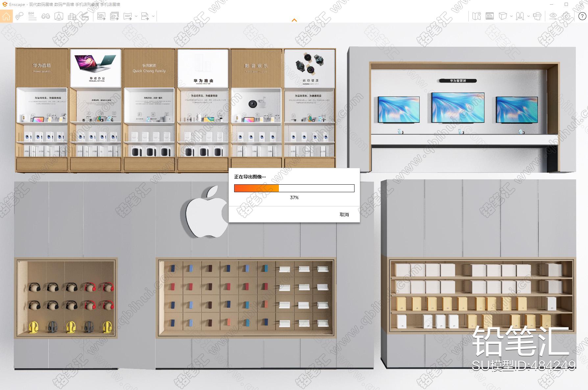Enable the VR headset icon
The image size is (588, 390).
click(537, 16)
